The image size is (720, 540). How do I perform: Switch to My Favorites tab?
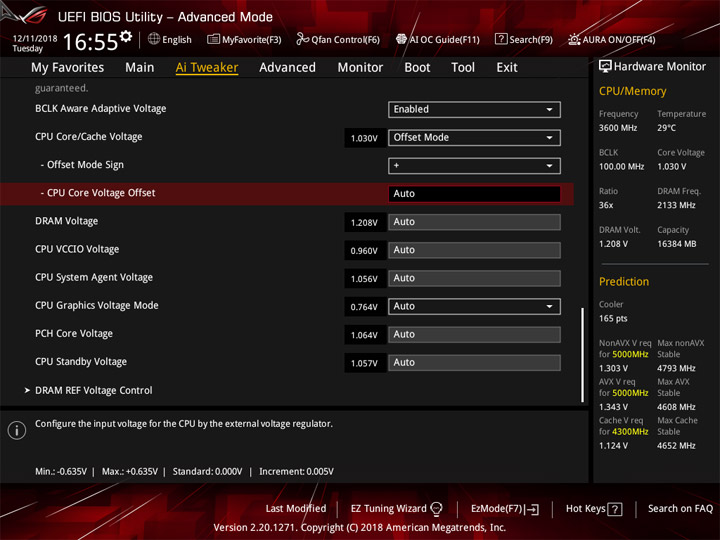point(68,68)
